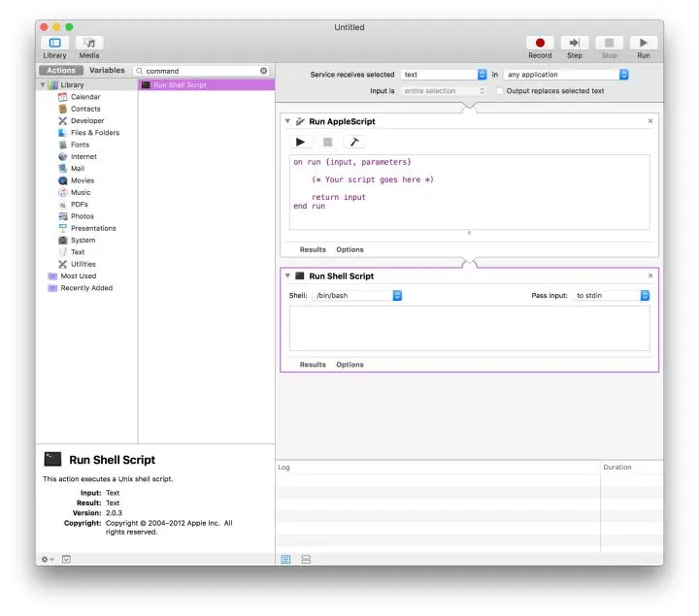Screen dimensions: 699x616
Task: Collapse the Run AppleScript action
Action: point(287,121)
